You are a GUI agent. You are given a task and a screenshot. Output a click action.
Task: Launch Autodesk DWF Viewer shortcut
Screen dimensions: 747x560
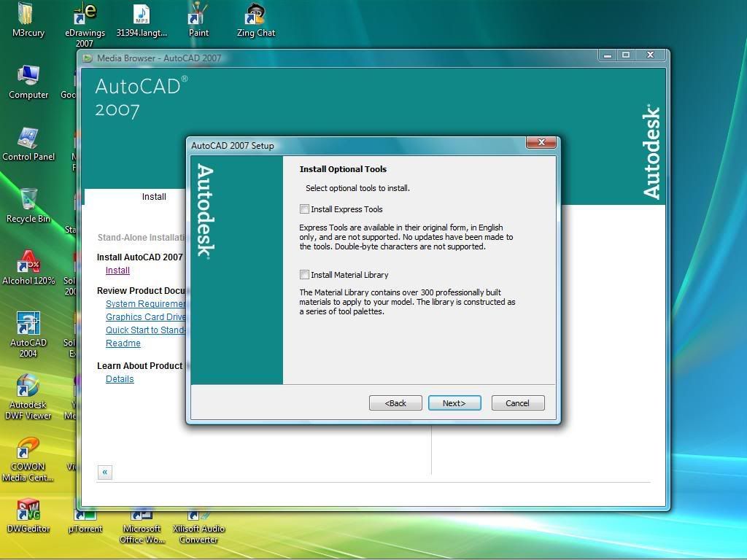click(28, 397)
